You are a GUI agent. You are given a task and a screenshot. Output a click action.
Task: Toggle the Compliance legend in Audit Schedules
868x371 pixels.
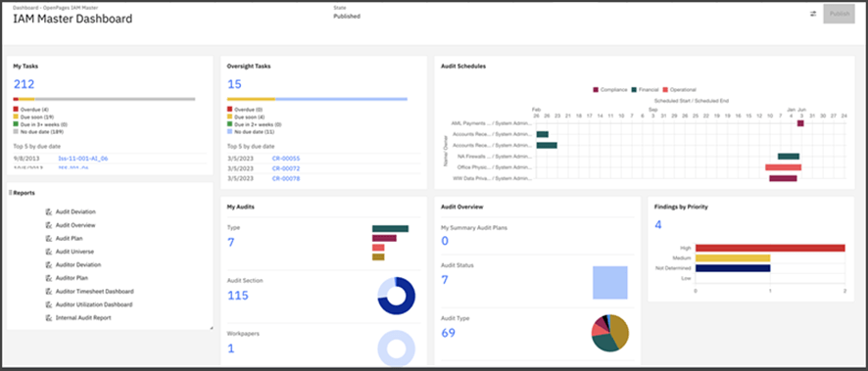coord(610,90)
